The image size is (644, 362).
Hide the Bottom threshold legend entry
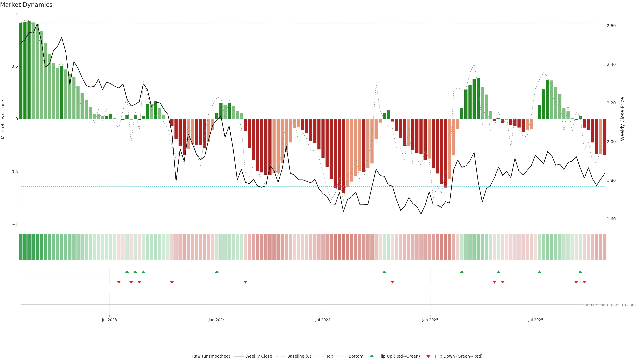point(356,356)
